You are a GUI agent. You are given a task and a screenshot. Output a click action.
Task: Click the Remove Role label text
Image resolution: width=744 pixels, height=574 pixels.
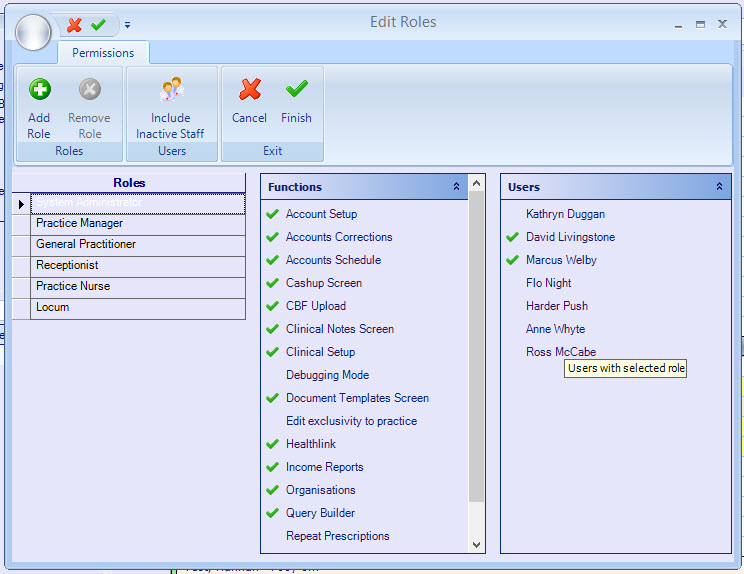89,126
